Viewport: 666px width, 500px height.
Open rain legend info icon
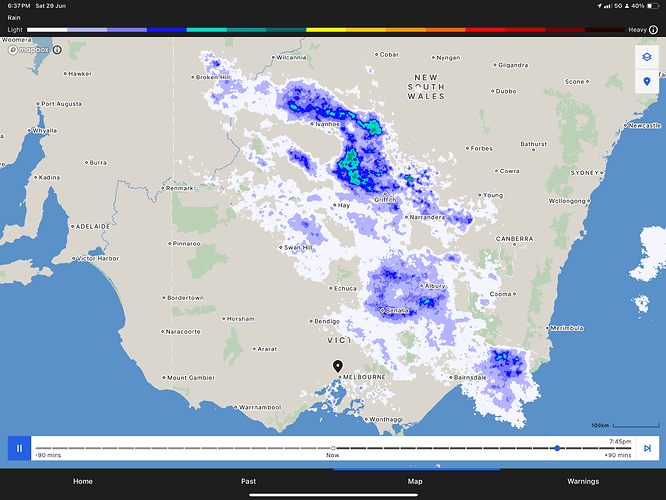click(653, 30)
